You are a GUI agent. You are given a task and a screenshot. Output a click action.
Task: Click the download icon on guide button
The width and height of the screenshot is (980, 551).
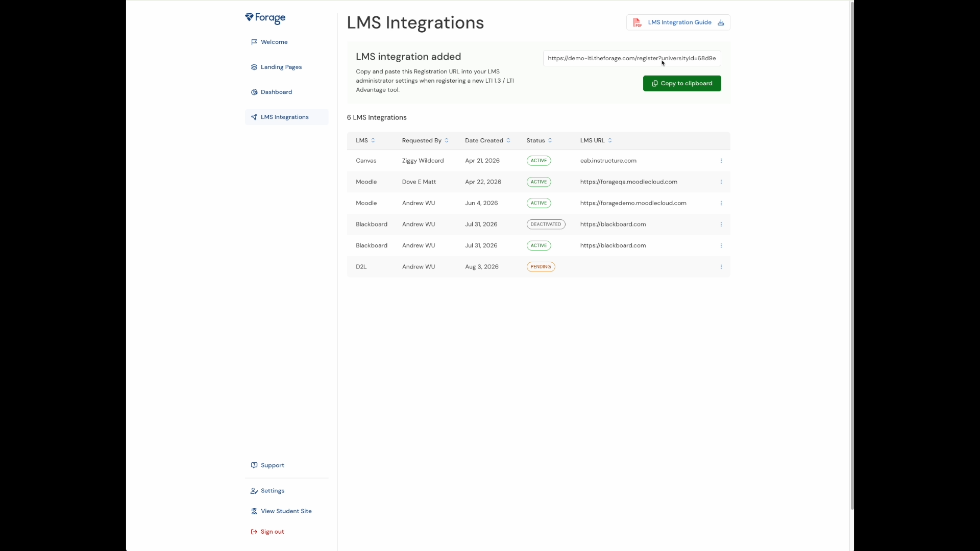(x=721, y=22)
